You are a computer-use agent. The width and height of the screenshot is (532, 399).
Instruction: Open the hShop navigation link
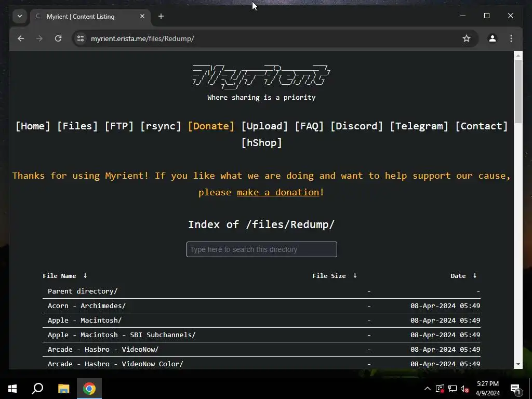pyautogui.click(x=262, y=143)
